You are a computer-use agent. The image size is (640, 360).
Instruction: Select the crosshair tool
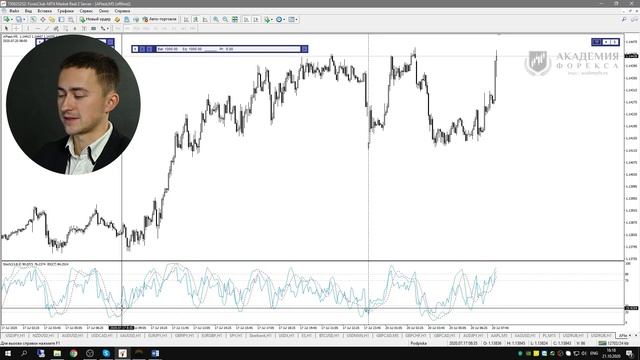(16, 28)
